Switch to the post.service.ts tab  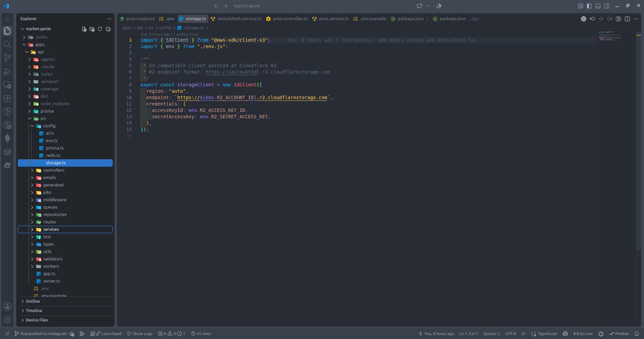pos(331,18)
